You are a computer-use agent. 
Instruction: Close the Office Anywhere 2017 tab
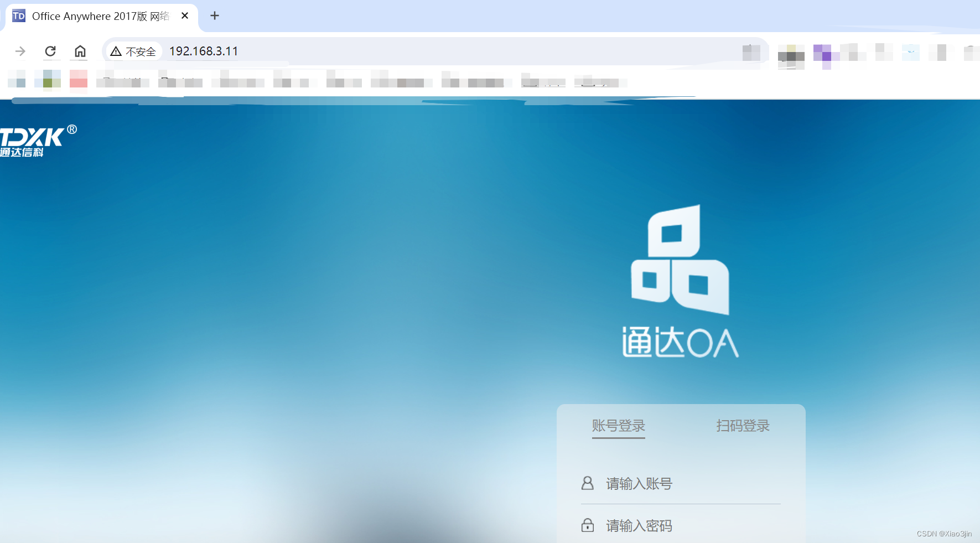[185, 15]
